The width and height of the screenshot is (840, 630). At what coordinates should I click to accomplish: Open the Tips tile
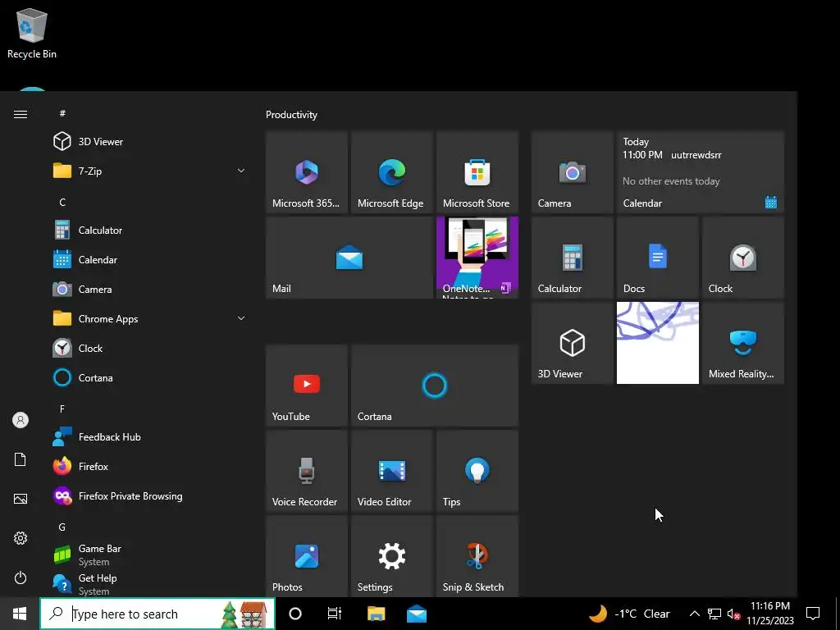pyautogui.click(x=477, y=471)
